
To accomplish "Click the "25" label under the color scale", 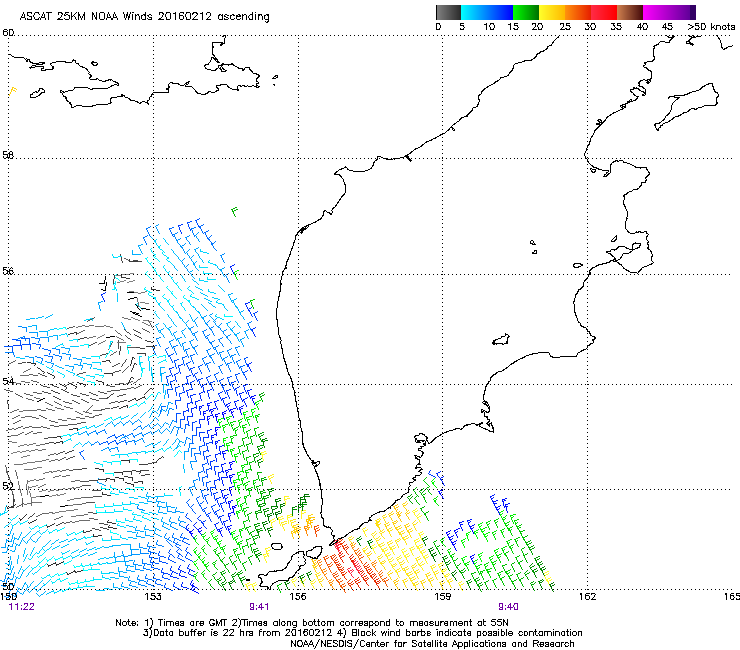I will point(565,27).
